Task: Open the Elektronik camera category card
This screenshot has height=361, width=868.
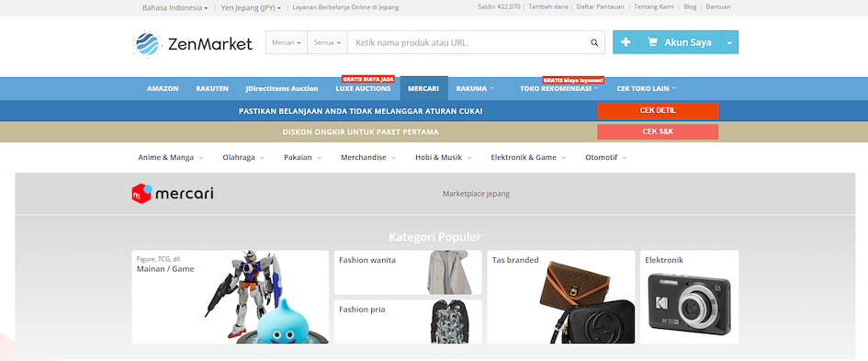Action: (x=689, y=297)
